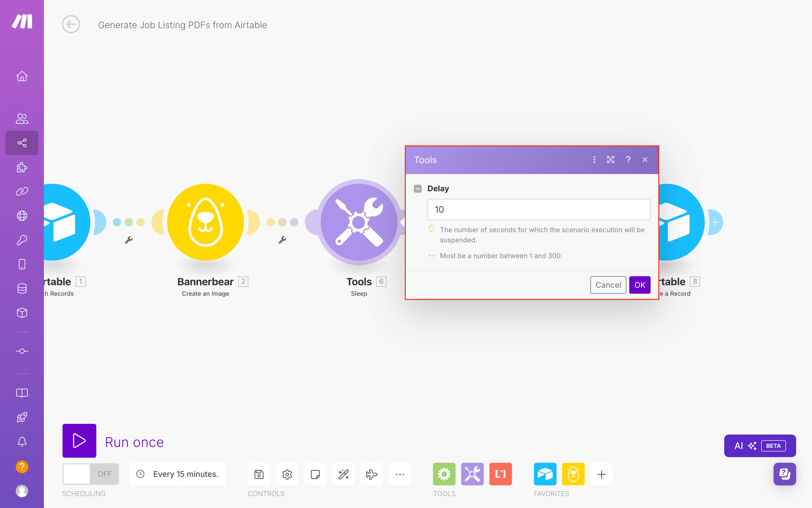The height and width of the screenshot is (508, 812).
Task: Open Data stores from the sidebar
Action: tap(22, 288)
